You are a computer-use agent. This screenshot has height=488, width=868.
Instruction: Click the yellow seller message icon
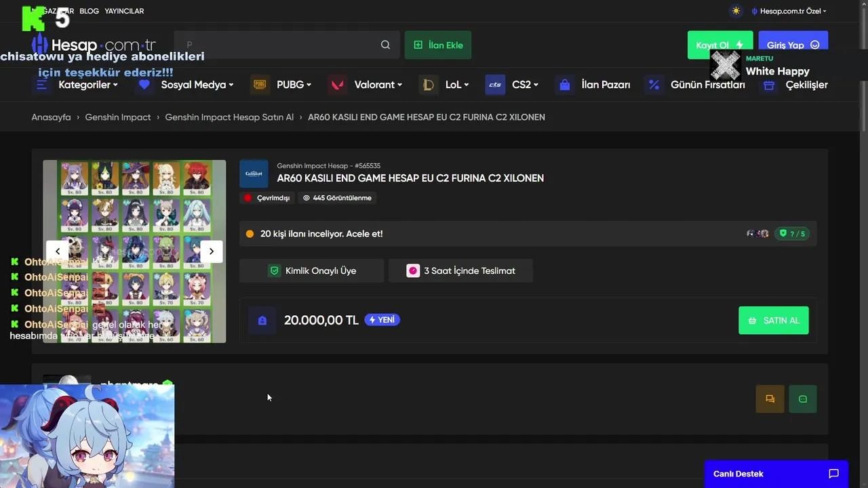pos(770,399)
